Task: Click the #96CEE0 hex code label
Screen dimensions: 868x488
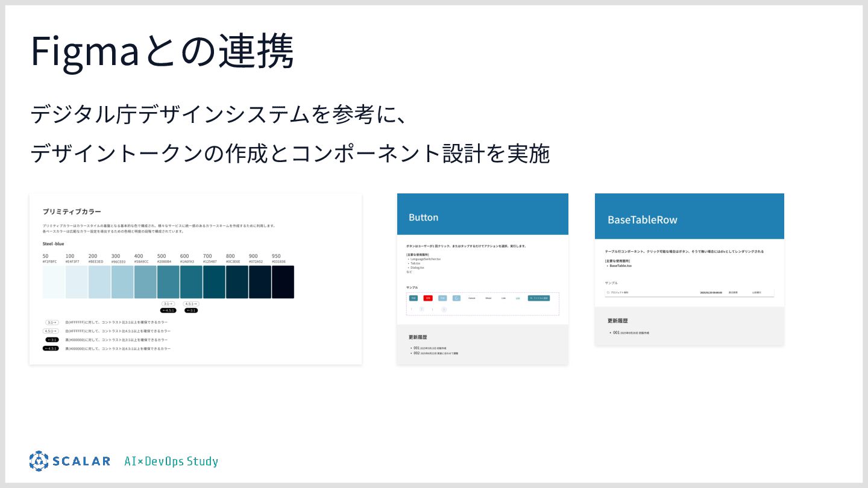Action: (x=118, y=261)
